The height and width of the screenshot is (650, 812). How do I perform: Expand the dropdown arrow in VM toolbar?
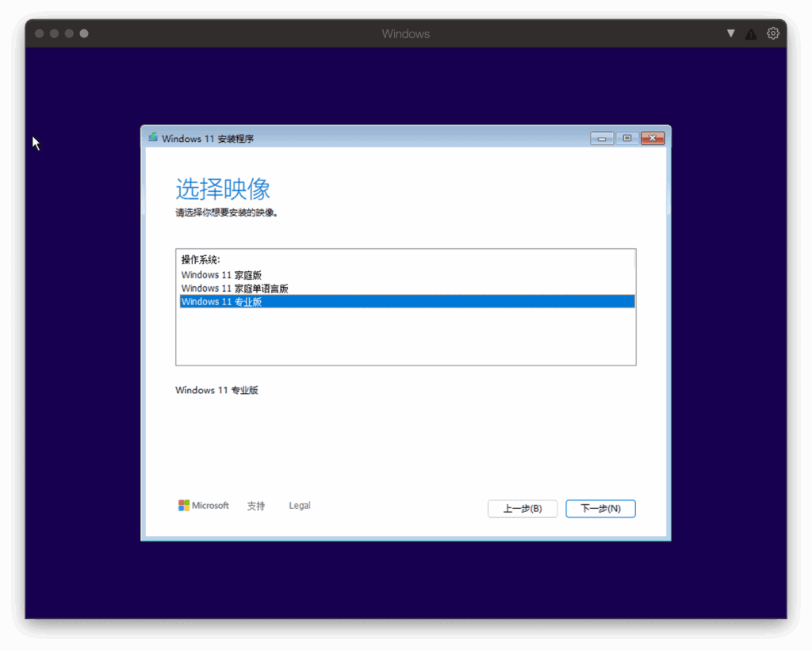[x=730, y=33]
